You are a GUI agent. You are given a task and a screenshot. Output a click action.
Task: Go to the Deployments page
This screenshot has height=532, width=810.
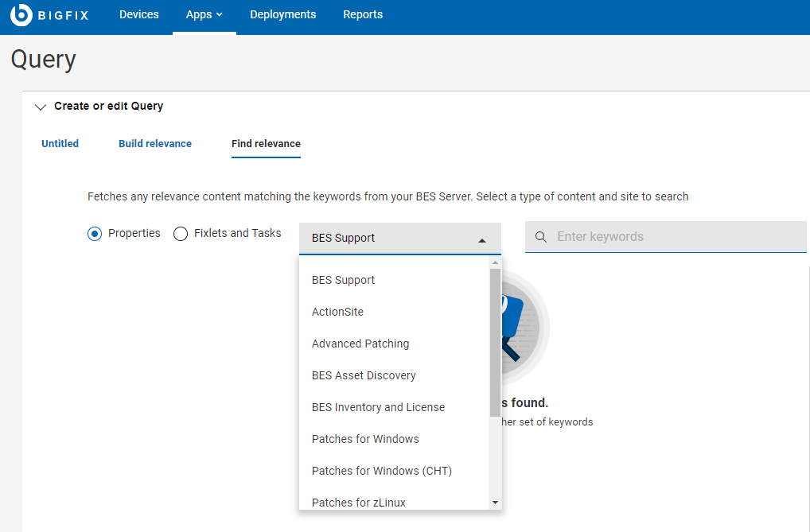282,15
